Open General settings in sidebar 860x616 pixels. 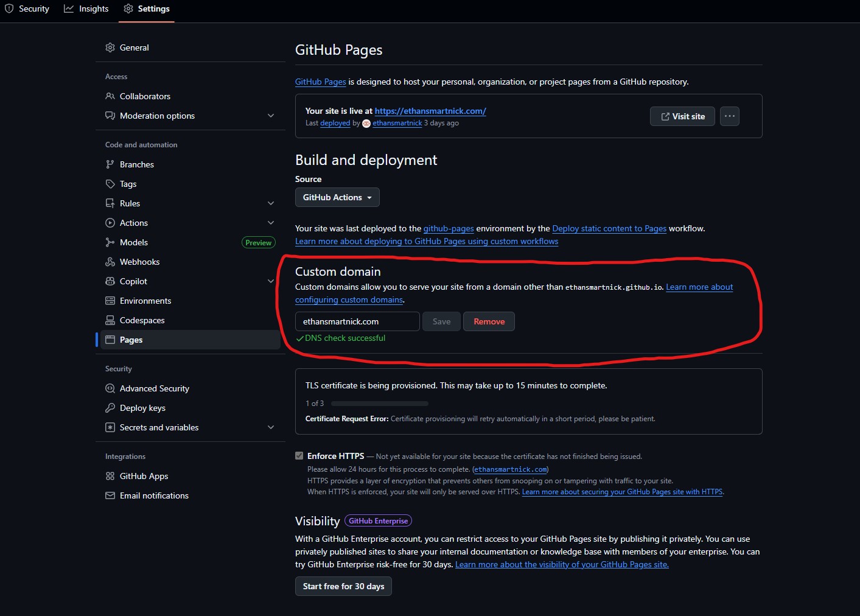click(191, 47)
